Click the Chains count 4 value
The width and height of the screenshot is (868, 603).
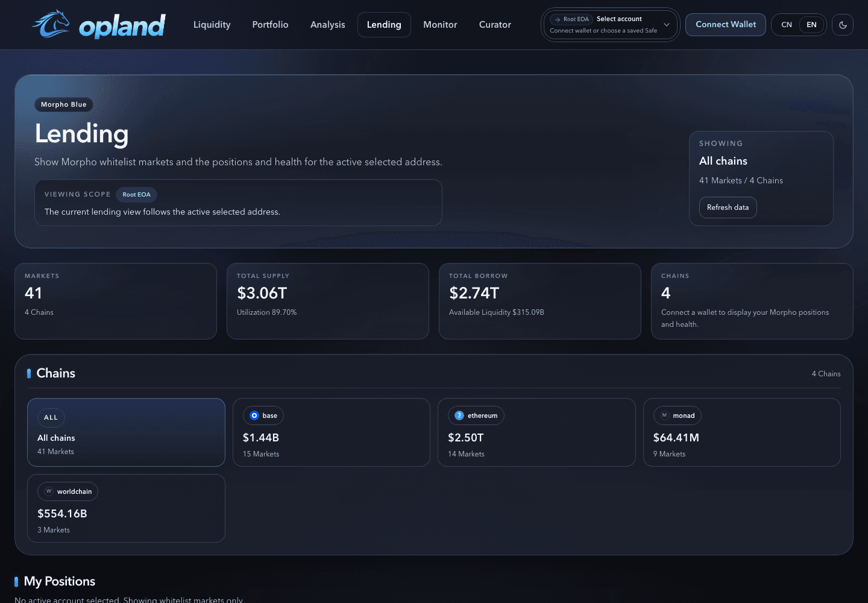pos(666,293)
